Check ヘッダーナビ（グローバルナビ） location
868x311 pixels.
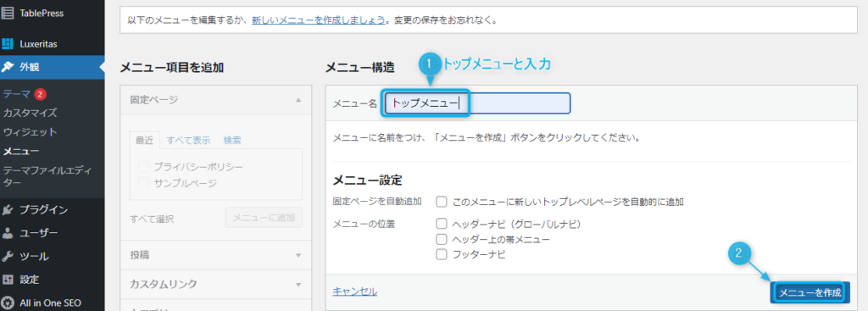tap(441, 224)
